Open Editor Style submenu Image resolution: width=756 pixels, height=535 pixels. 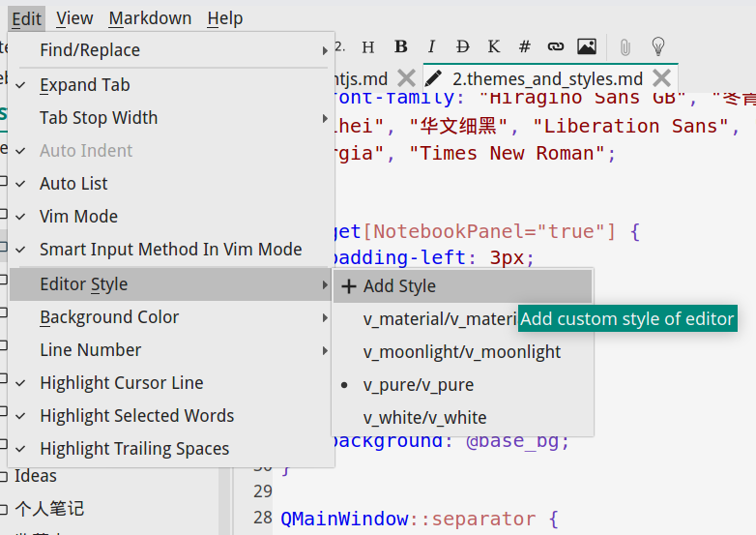pyautogui.click(x=171, y=284)
